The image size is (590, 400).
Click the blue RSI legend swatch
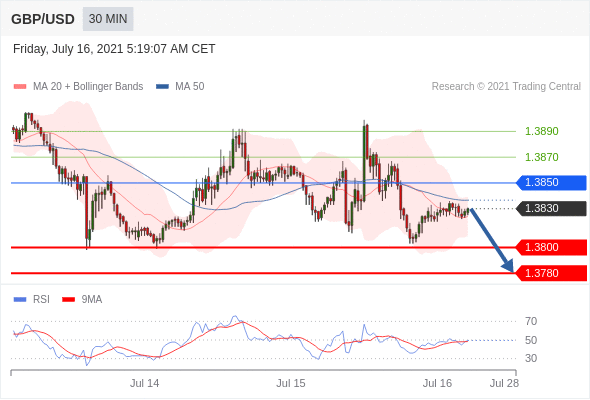tap(20, 300)
